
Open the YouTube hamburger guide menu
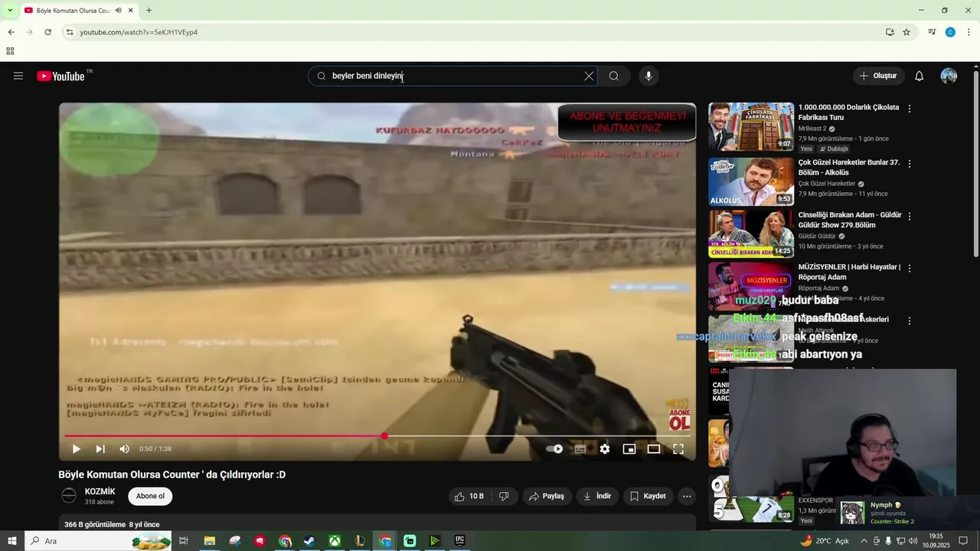[x=18, y=76]
